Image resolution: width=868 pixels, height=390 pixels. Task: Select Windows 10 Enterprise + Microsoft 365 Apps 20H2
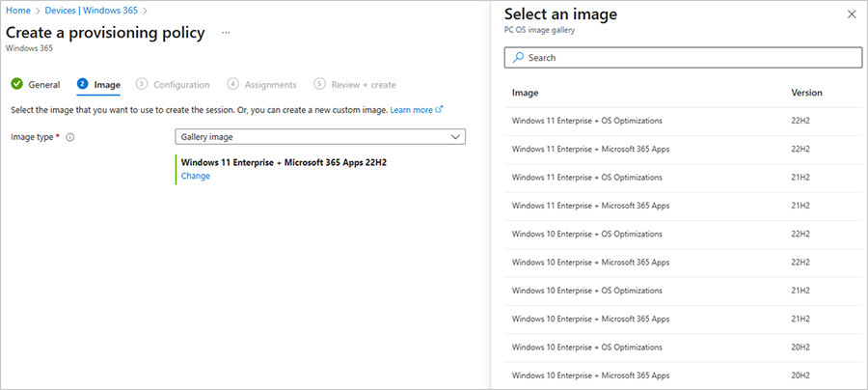pos(683,376)
